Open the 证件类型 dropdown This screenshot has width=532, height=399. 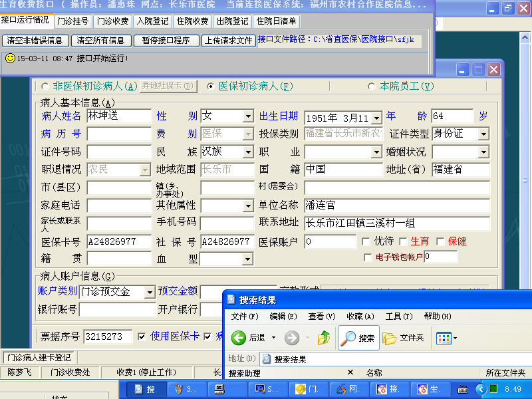click(484, 134)
